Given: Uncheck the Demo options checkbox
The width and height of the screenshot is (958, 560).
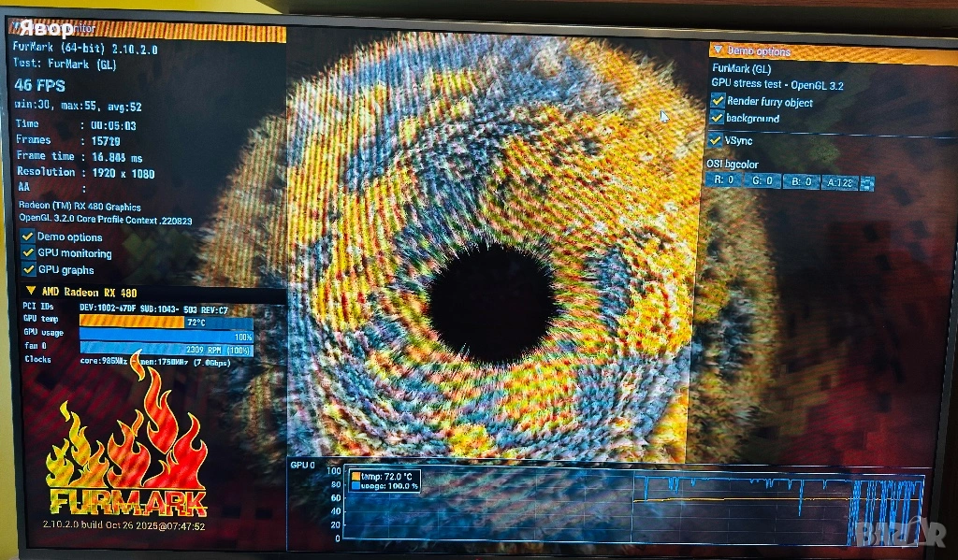Looking at the screenshot, I should (28, 237).
